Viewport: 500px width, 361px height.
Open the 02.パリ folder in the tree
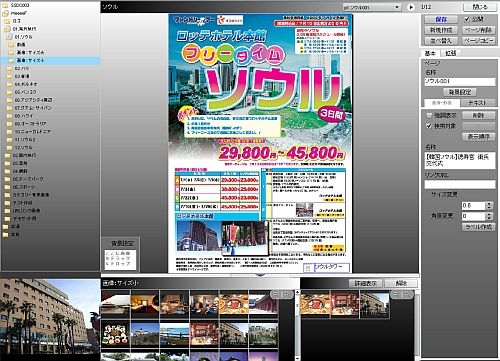[22, 68]
